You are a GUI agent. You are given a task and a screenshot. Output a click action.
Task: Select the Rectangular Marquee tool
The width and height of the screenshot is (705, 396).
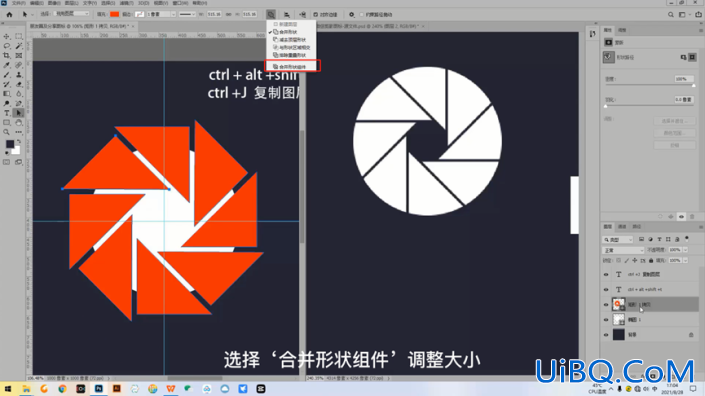click(18, 36)
